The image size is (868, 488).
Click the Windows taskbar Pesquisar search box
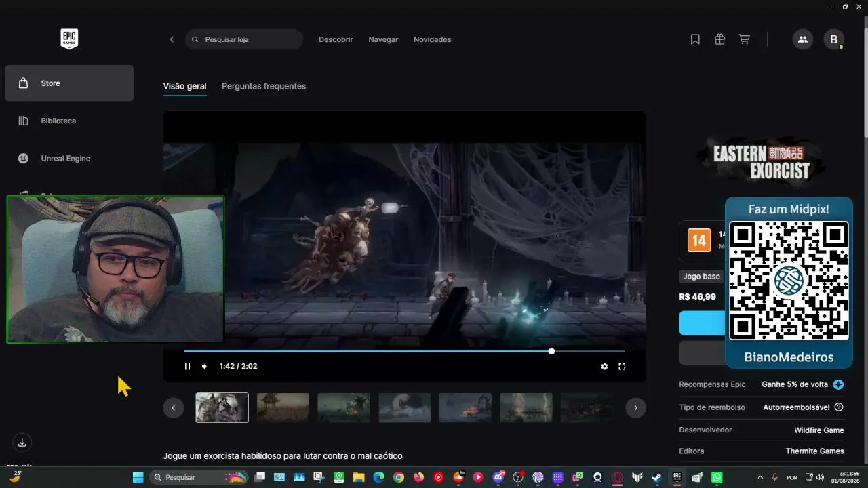coord(199,477)
